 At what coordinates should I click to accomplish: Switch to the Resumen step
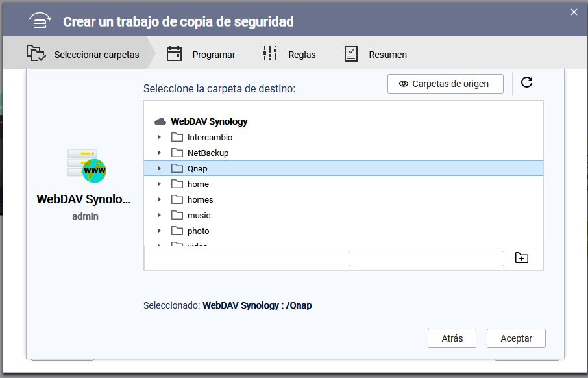click(376, 54)
